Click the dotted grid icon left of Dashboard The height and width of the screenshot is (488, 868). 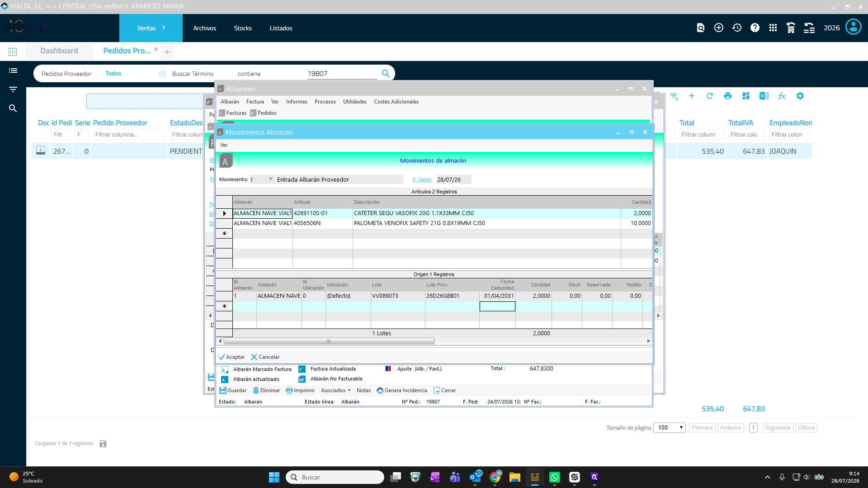point(13,52)
